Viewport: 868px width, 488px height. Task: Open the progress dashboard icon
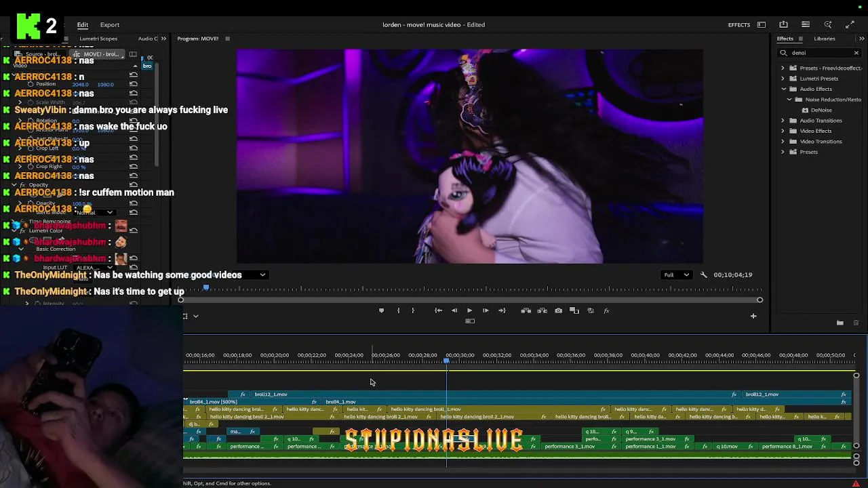[806, 24]
